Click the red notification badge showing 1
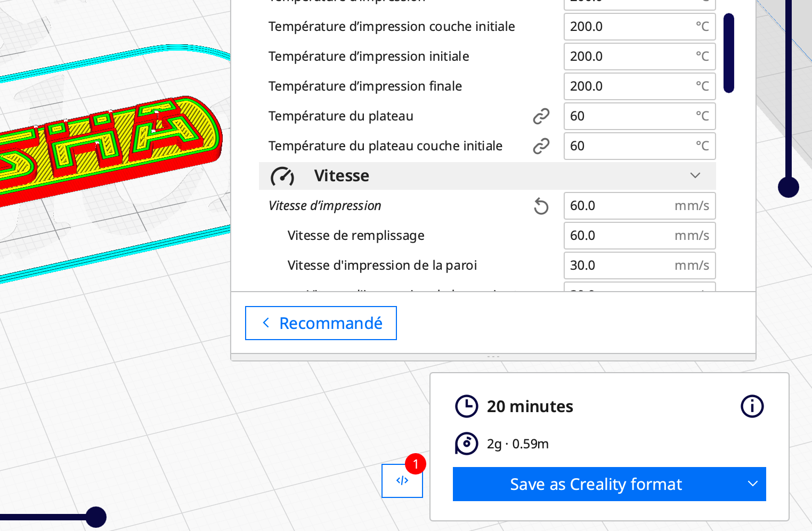Image resolution: width=812 pixels, height=531 pixels. click(416, 464)
